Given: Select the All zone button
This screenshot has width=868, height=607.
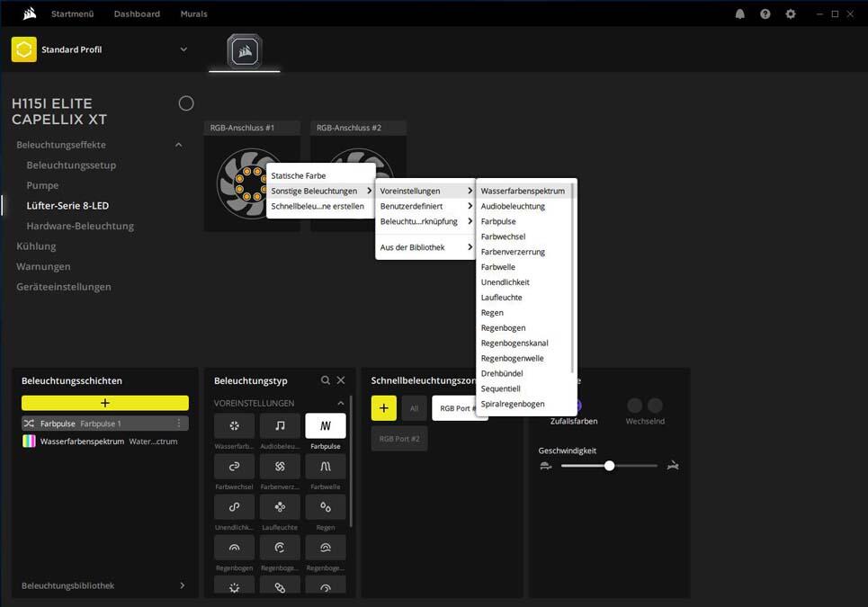Looking at the screenshot, I should click(x=414, y=408).
